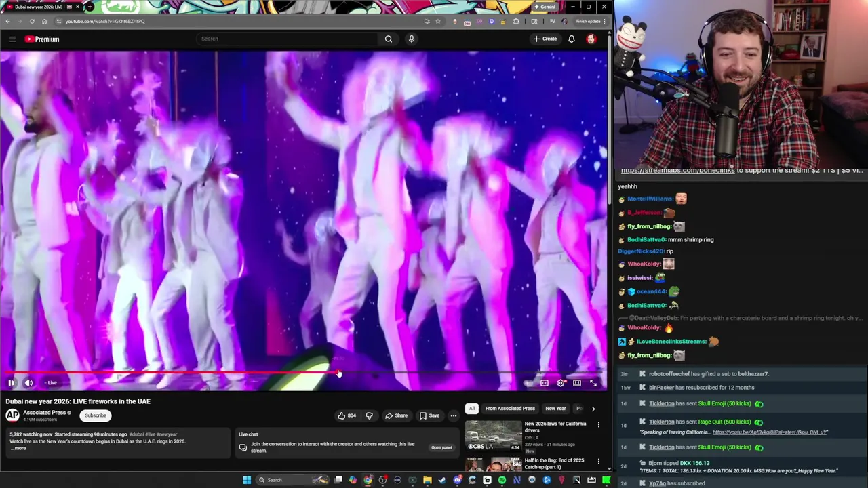868x488 pixels.
Task: Open New 2026 laws for California thumbnail
Action: tap(494, 436)
